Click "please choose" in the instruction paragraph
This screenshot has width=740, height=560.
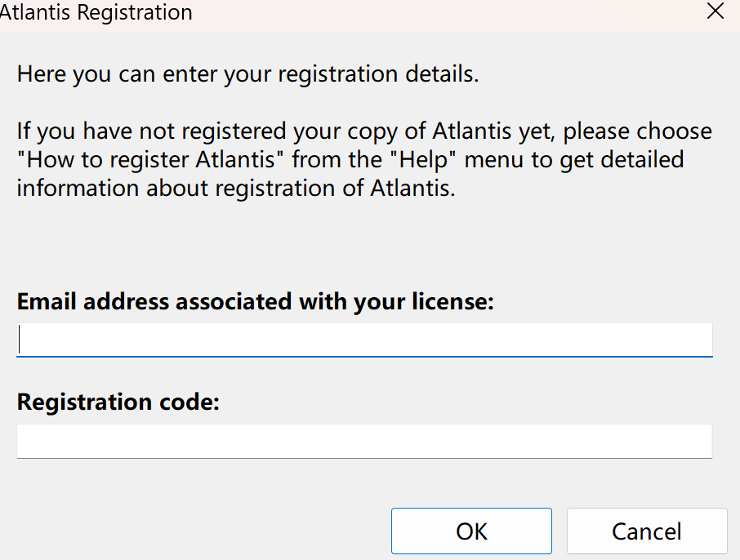[638, 131]
